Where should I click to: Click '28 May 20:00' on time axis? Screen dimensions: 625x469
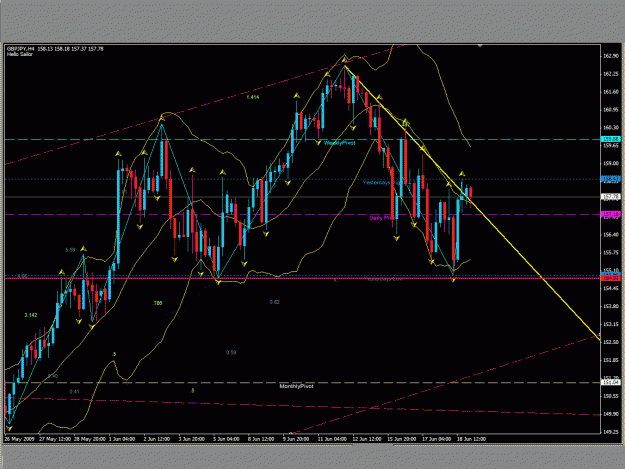[90, 439]
